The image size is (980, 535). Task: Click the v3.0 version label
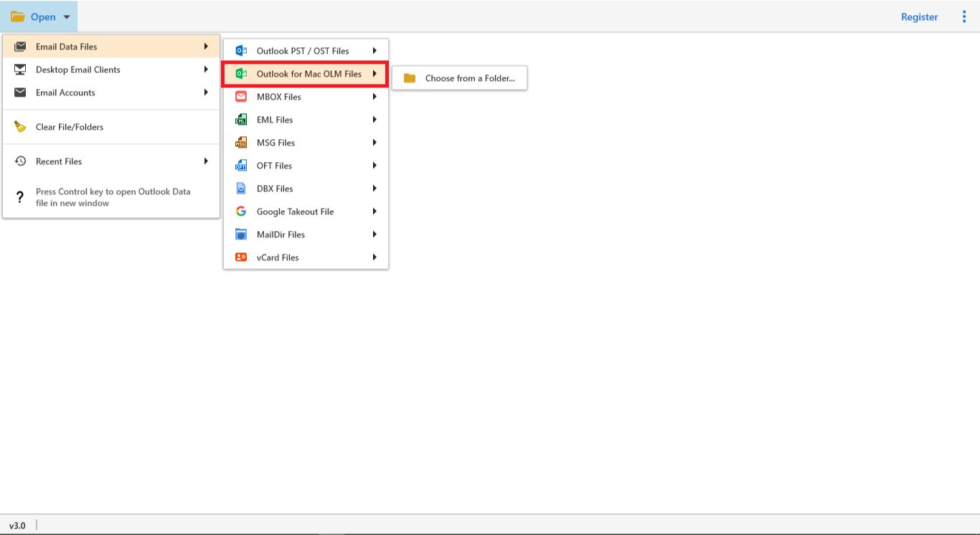17,526
